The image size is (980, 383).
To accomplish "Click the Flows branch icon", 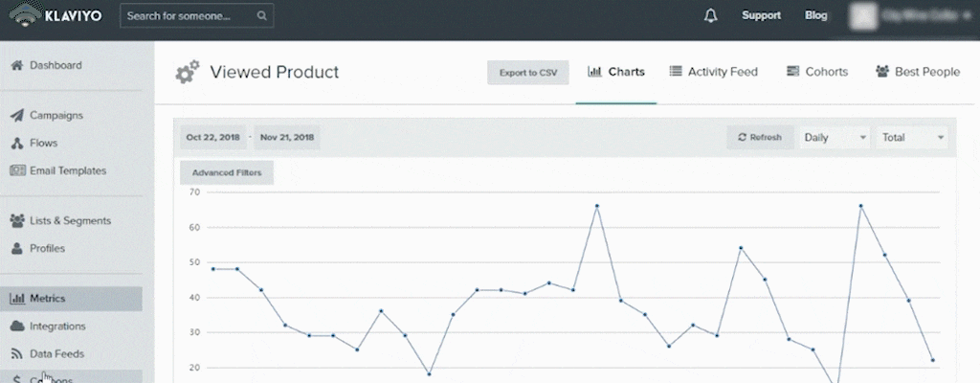I will coord(17,144).
